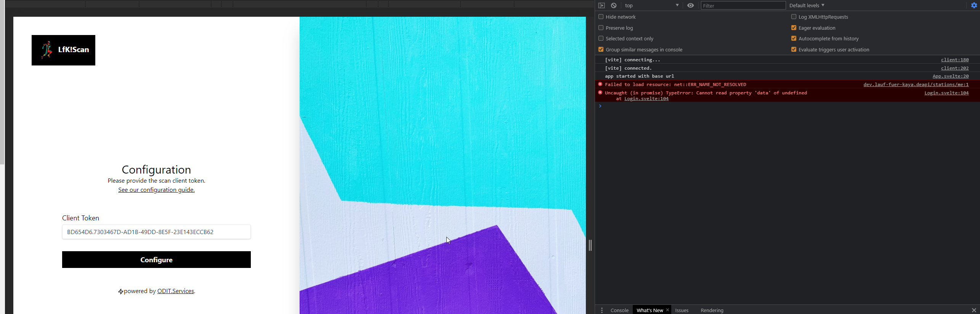The image size is (980, 314).
Task: Expand the Default levels dropdown
Action: [807, 5]
